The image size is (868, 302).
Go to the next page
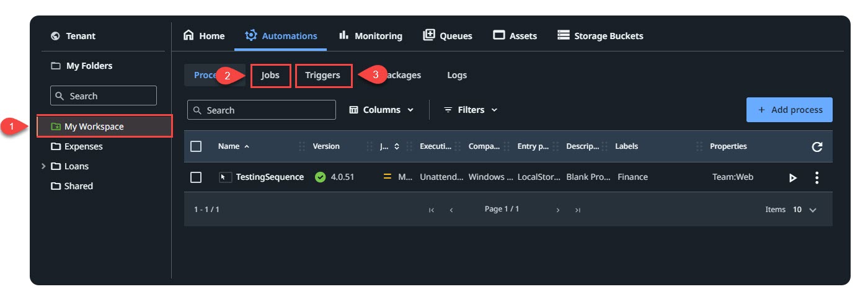pos(558,210)
